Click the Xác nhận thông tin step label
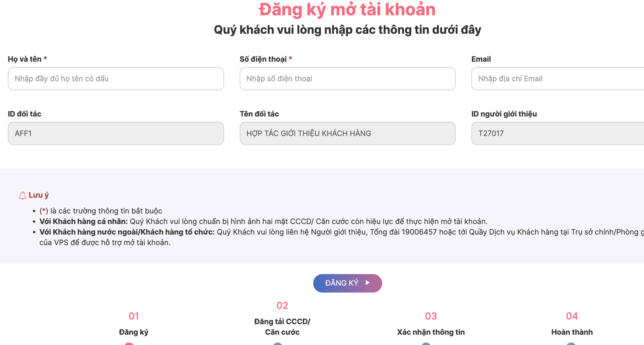The image size is (644, 345). [x=430, y=332]
